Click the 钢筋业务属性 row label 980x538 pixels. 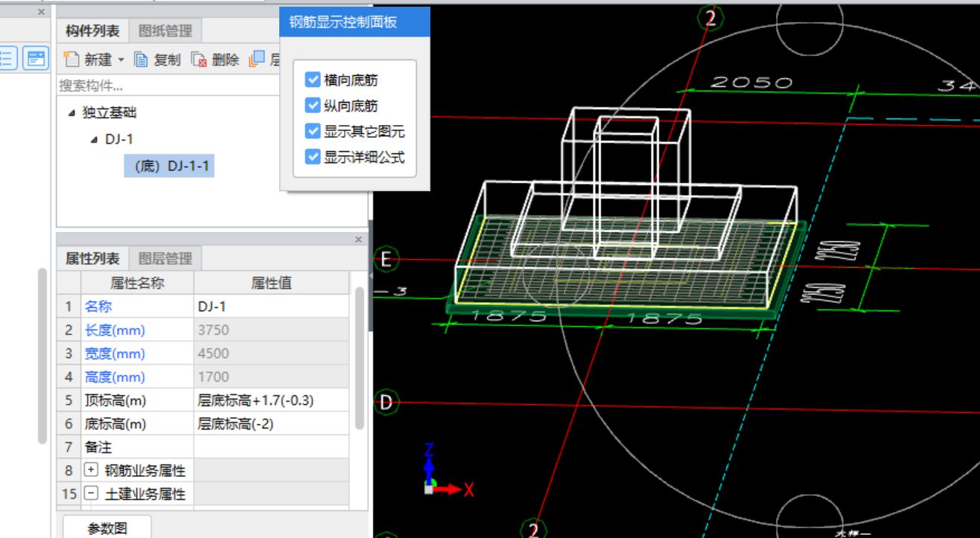[145, 471]
